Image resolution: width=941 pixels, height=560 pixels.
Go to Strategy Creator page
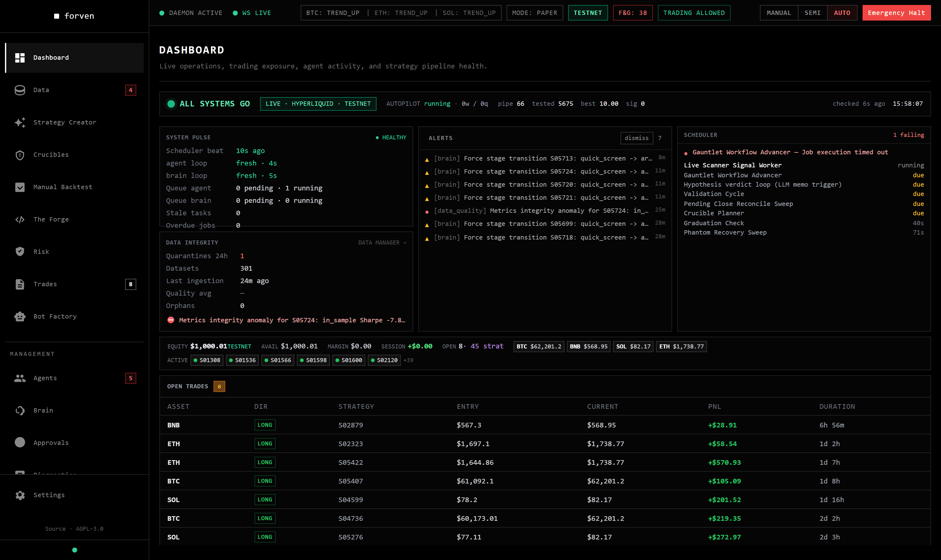(x=74, y=122)
